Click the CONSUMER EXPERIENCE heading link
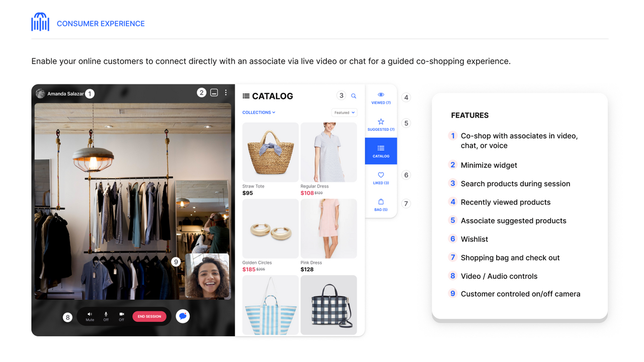644x362 pixels. pos(101,23)
